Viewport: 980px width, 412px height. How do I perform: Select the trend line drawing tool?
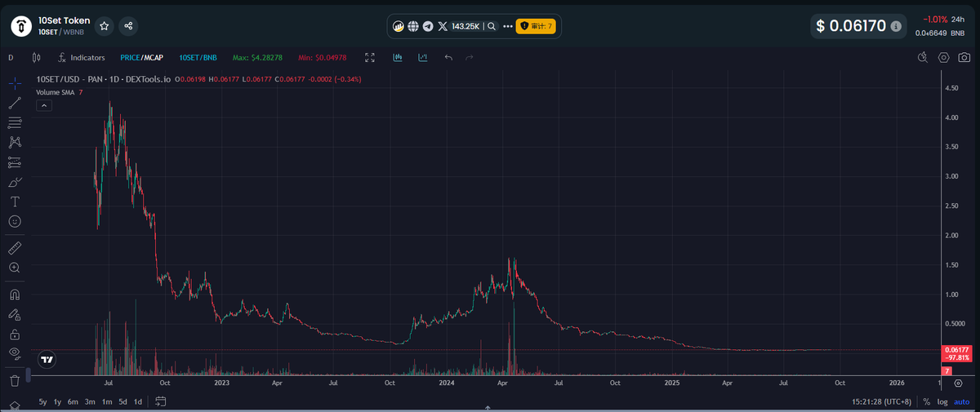click(15, 103)
